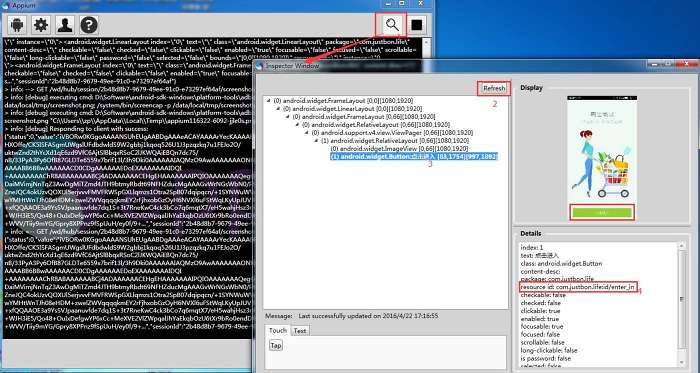Click the 'focusable: true' detail line
This screenshot has height=373, width=700.
[542, 327]
